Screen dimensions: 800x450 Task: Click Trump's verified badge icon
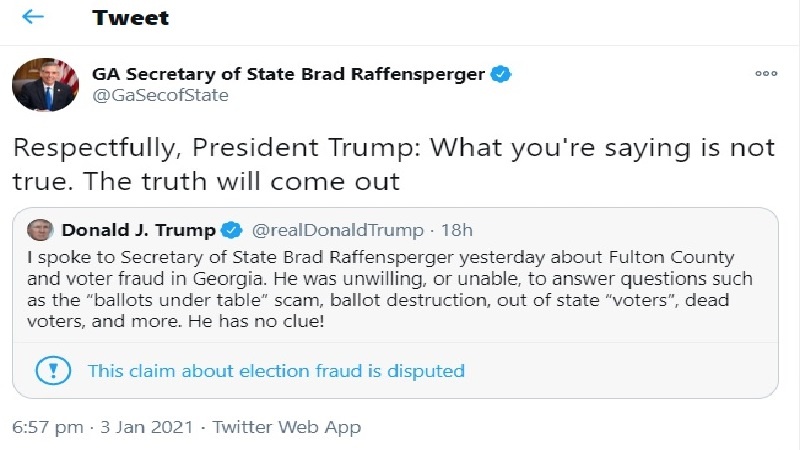233,231
